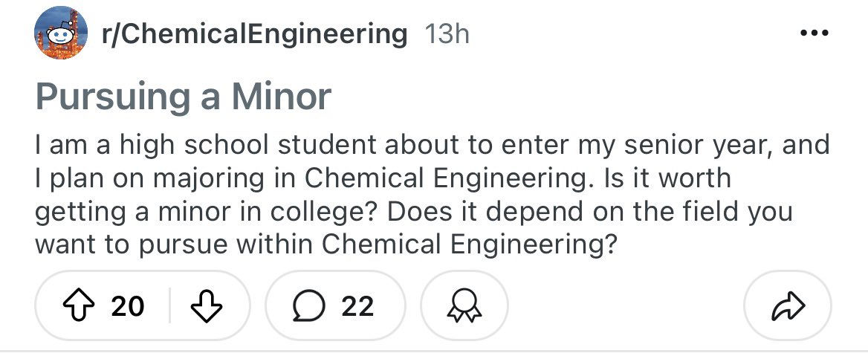Click the comment count showing 22
This screenshot has height=353, width=868.
(x=357, y=306)
